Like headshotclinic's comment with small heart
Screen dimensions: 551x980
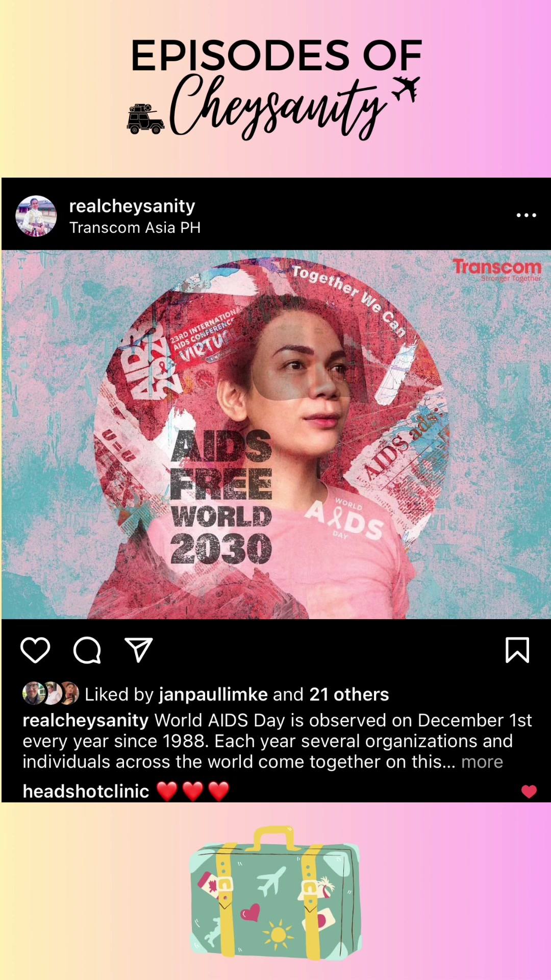(529, 792)
